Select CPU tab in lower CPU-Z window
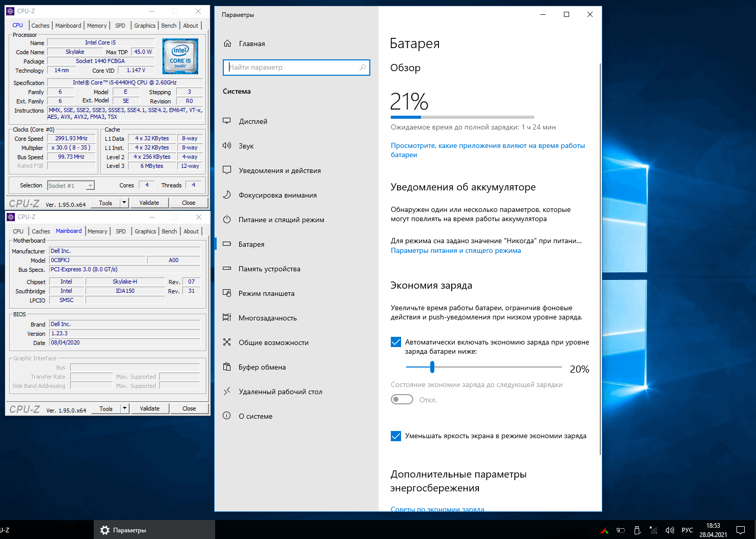This screenshot has height=539, width=756. tap(18, 231)
